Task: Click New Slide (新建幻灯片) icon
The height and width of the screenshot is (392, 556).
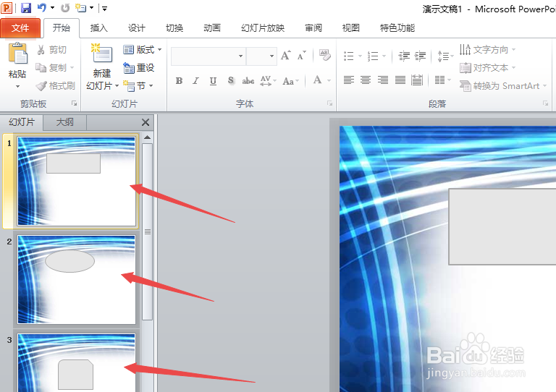Action: coord(102,54)
